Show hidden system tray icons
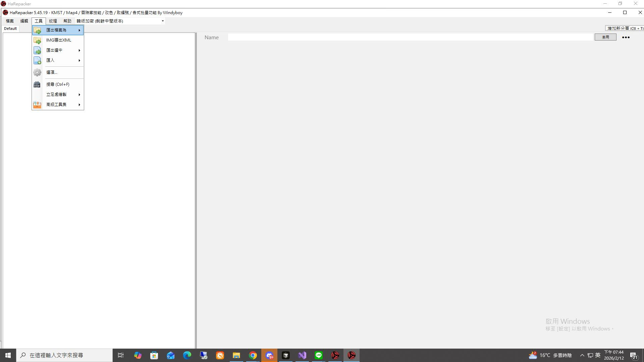Image resolution: width=644 pixels, height=362 pixels. click(x=582, y=355)
